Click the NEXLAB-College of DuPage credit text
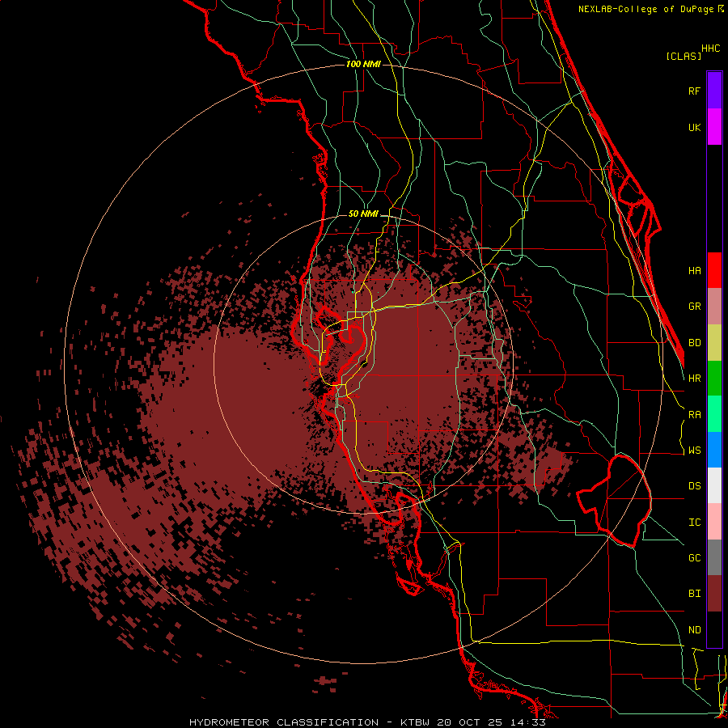The image size is (728, 728). tap(648, 9)
